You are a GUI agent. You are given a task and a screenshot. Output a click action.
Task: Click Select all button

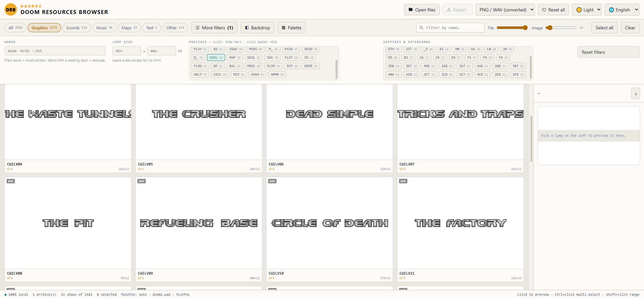tap(604, 28)
